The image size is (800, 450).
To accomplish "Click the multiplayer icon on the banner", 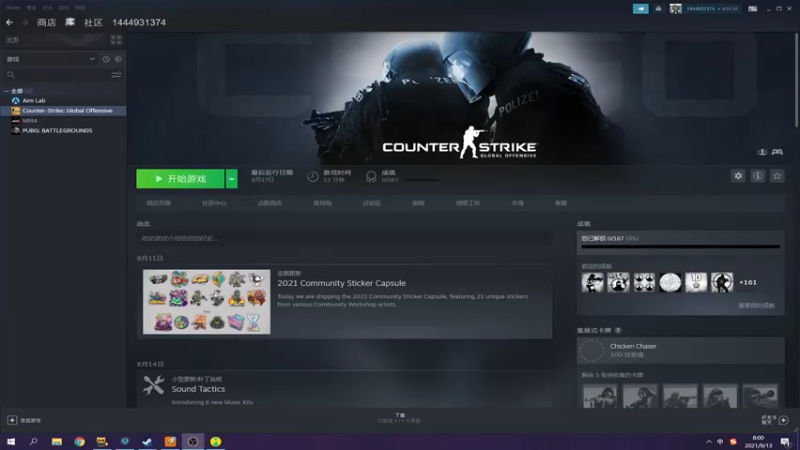I will (762, 152).
